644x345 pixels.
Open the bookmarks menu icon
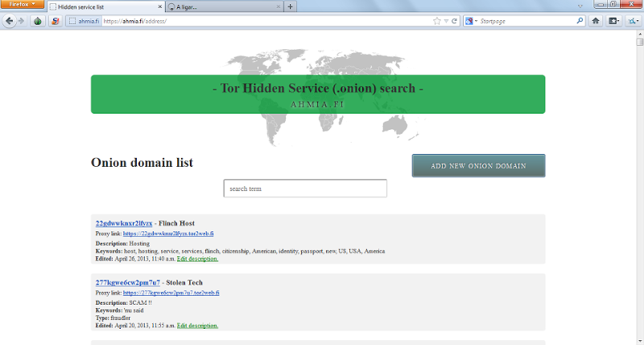(x=613, y=21)
